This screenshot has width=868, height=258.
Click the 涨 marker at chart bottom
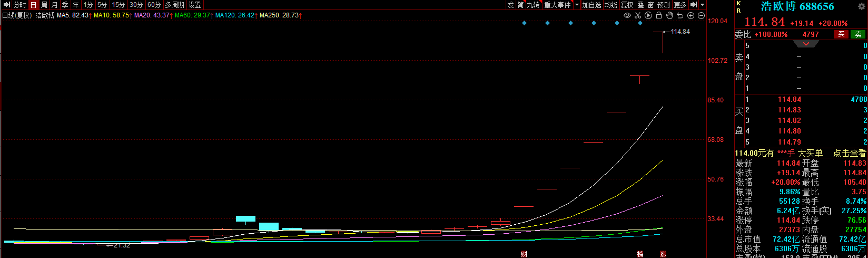pyautogui.click(x=663, y=254)
